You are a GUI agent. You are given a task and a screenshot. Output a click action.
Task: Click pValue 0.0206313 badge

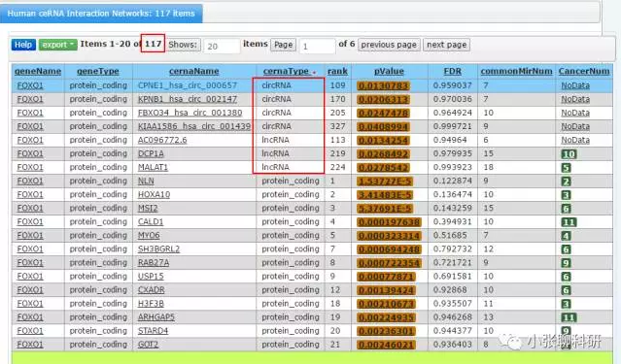383,99
